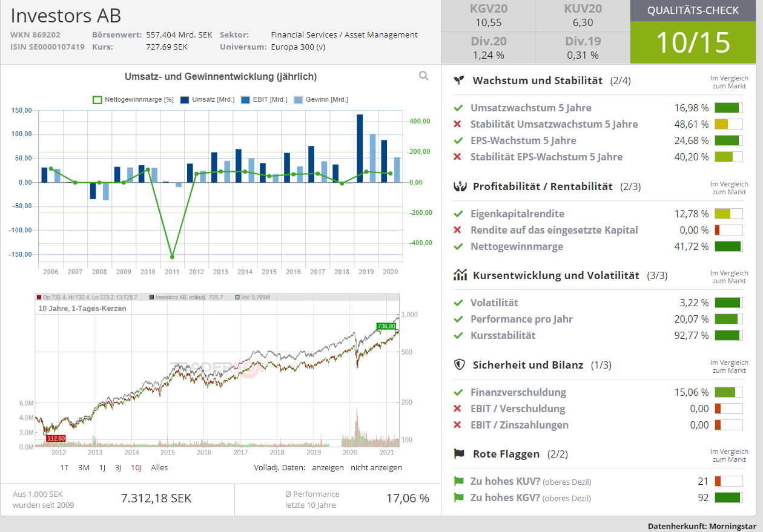Image resolution: width=763 pixels, height=532 pixels.
Task: Click the 2019 Umsatz bar in yearly chart
Action: coord(360,148)
